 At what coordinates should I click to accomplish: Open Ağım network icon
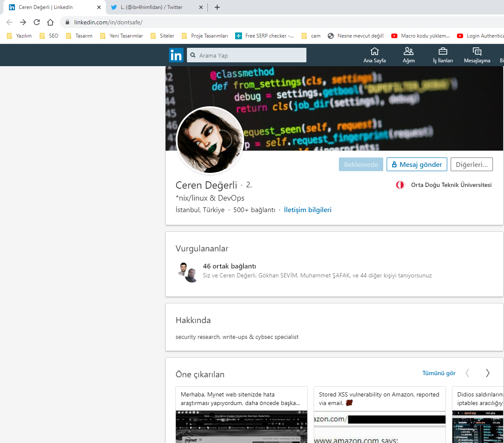[x=408, y=55]
